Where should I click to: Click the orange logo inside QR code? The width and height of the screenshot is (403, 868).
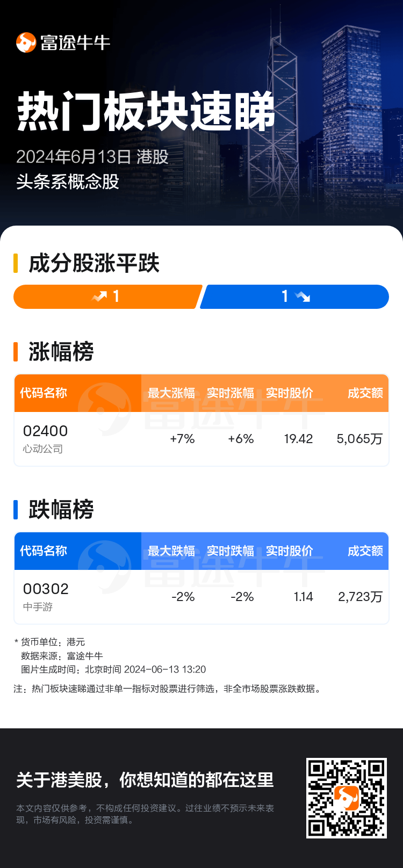pos(347,798)
